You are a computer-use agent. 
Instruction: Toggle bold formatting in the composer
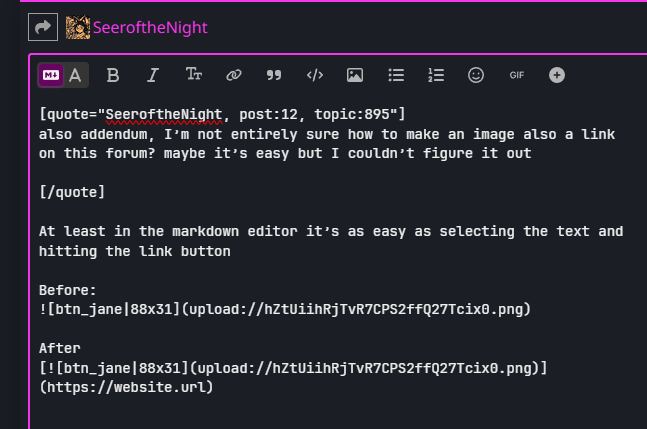[113, 75]
